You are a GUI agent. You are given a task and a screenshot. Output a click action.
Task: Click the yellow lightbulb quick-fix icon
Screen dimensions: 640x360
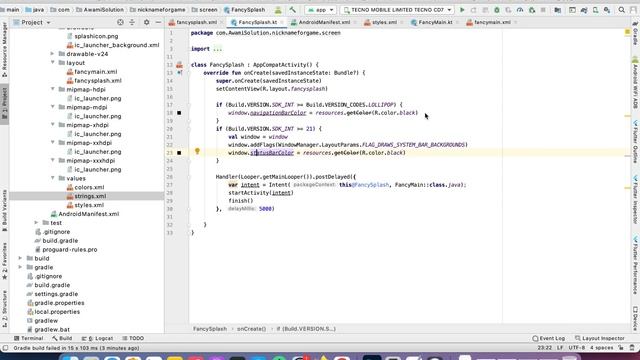197,151
